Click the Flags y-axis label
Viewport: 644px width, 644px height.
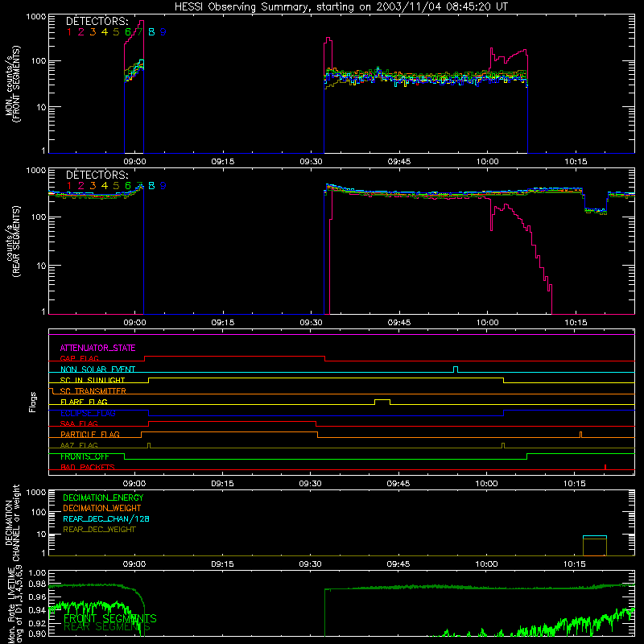pyautogui.click(x=33, y=402)
